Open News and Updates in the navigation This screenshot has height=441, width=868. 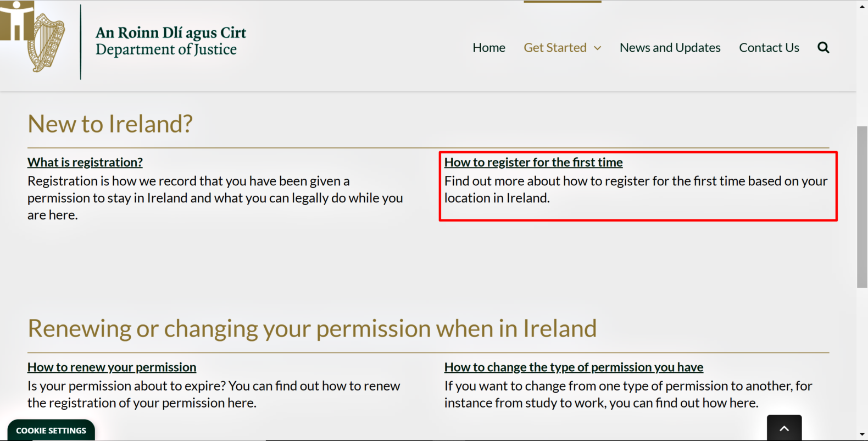click(670, 48)
